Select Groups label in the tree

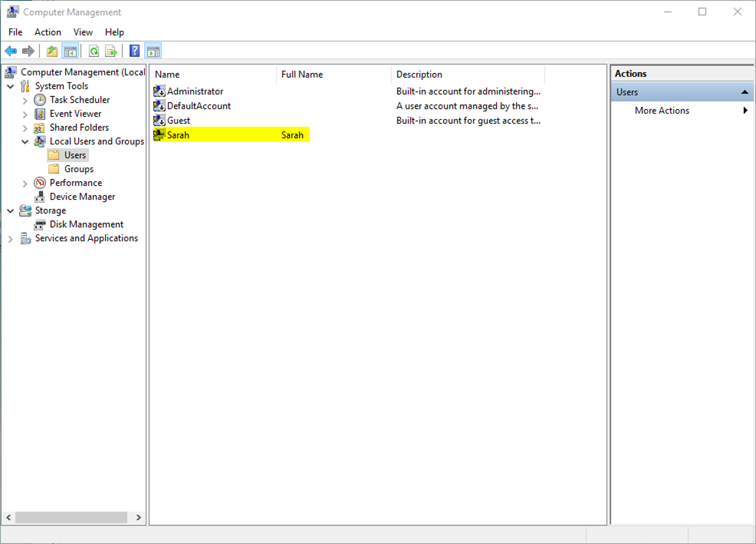(x=79, y=169)
